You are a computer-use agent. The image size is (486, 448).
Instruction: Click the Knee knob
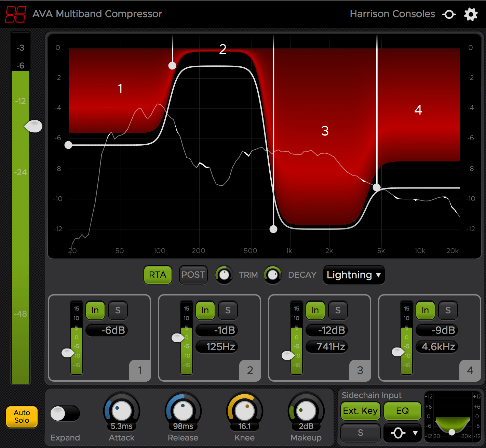(244, 410)
